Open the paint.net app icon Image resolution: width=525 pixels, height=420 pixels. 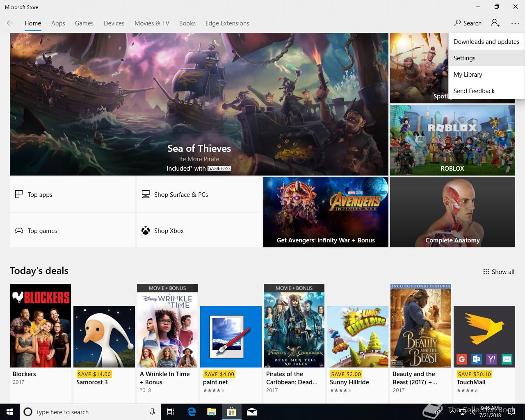[231, 337]
